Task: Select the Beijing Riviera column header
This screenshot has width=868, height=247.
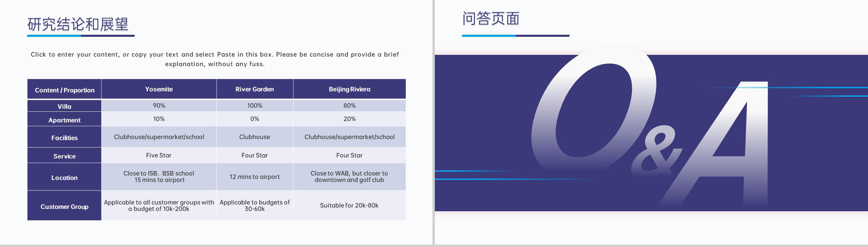Action: click(x=350, y=89)
